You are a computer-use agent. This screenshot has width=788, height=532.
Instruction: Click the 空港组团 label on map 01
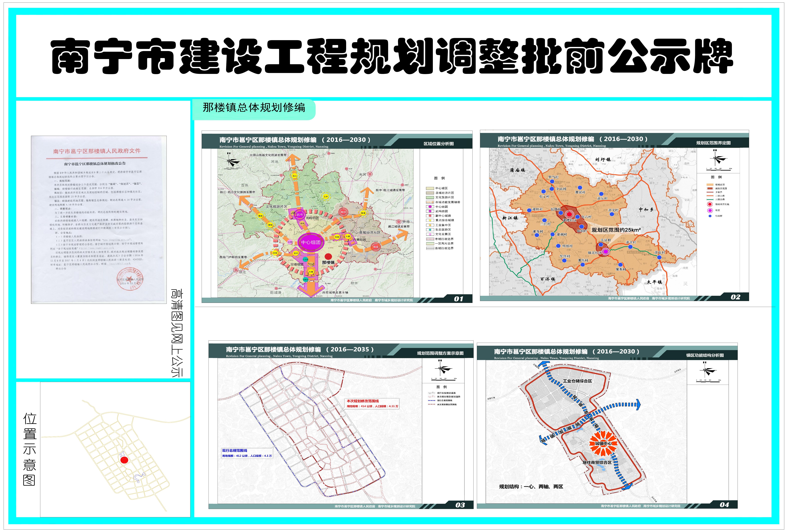pos(297,264)
